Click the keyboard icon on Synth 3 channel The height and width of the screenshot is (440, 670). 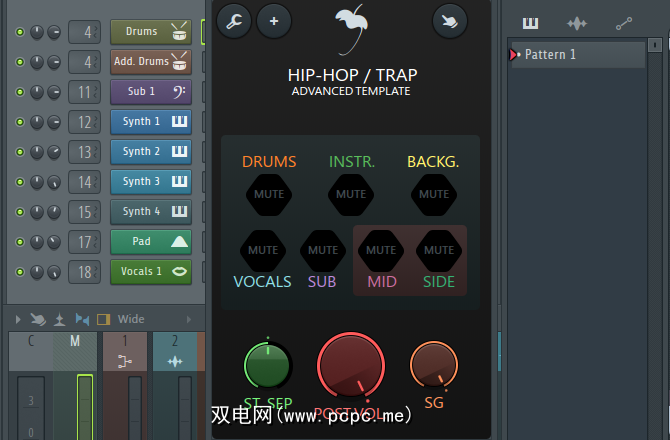[x=179, y=181]
